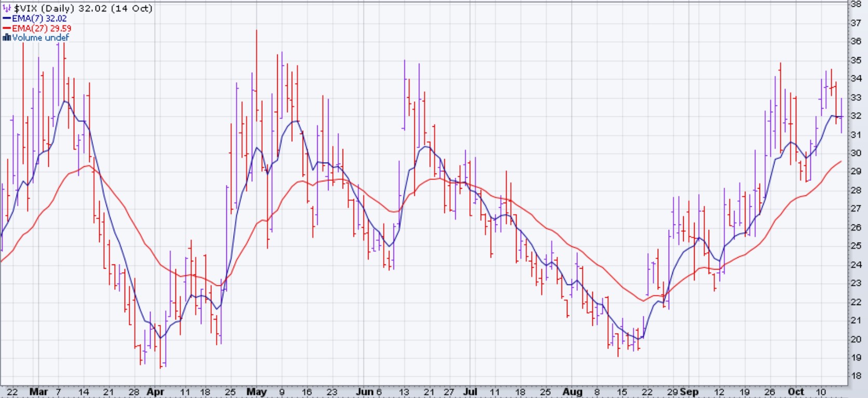Click the Volume undef legend label
868x398 pixels.
[40, 37]
